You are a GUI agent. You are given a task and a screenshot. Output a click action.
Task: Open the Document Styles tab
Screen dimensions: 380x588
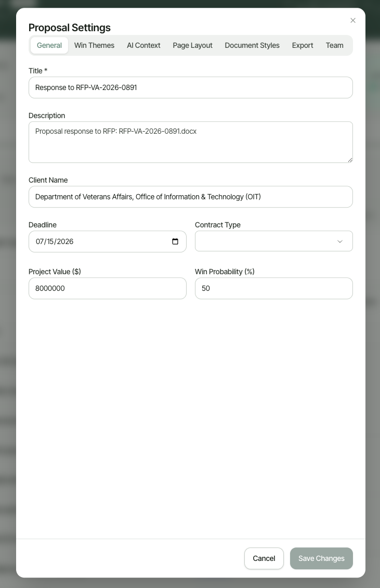(x=252, y=45)
